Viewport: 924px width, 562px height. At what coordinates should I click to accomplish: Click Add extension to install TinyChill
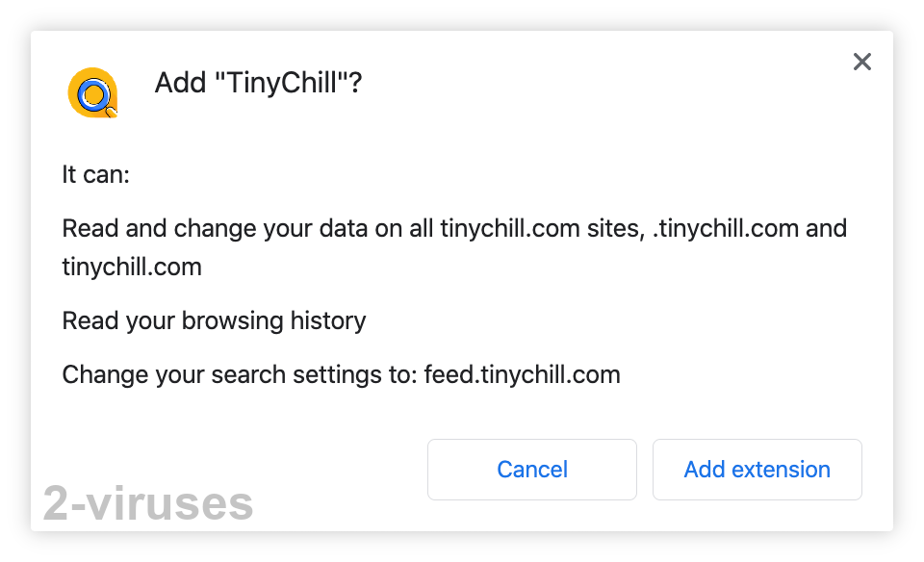[757, 470]
